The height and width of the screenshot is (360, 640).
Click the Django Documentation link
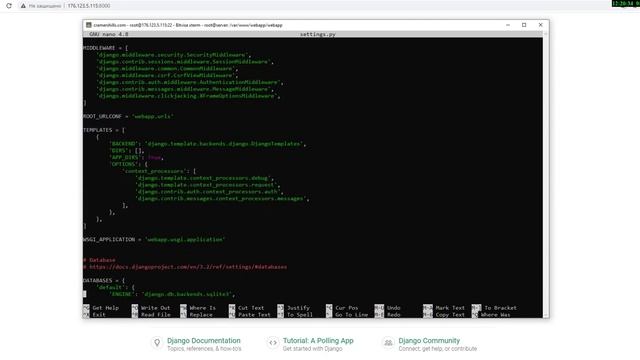point(204,340)
